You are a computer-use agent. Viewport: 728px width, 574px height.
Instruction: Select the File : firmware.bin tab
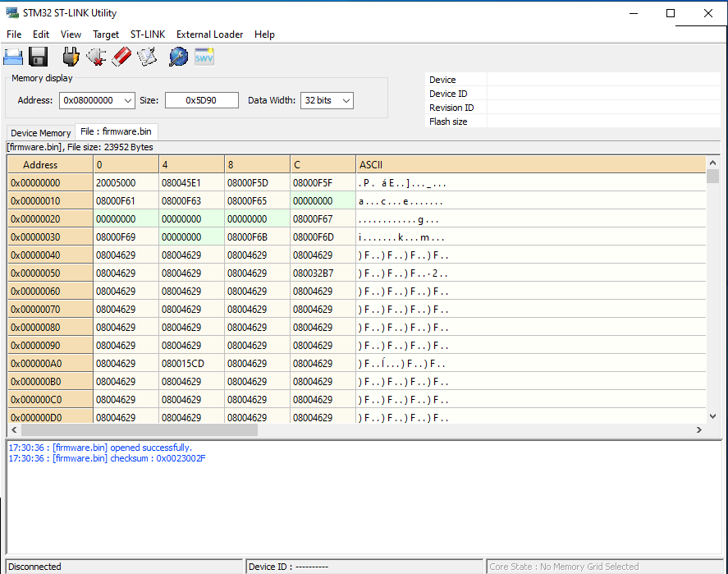point(116,131)
